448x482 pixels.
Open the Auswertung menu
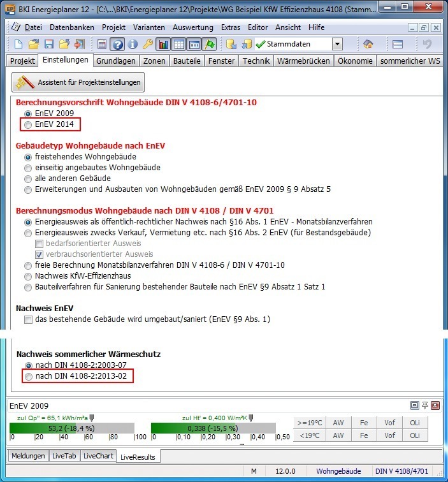(x=193, y=27)
